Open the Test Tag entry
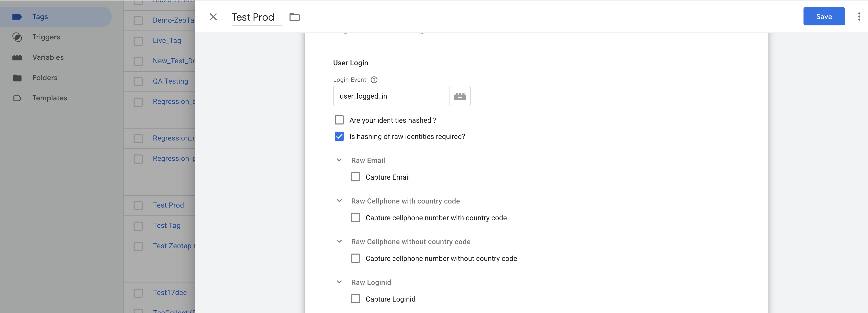Image resolution: width=868 pixels, height=313 pixels. [166, 225]
